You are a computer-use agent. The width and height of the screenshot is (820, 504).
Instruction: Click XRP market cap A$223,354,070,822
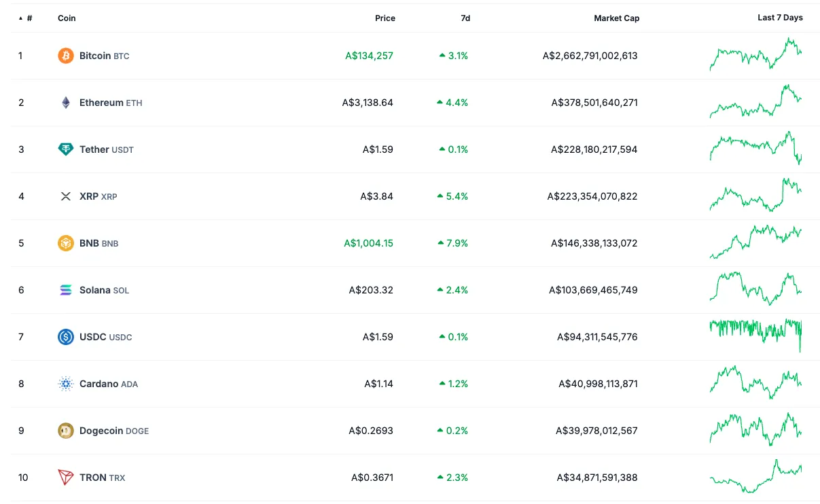pos(592,196)
